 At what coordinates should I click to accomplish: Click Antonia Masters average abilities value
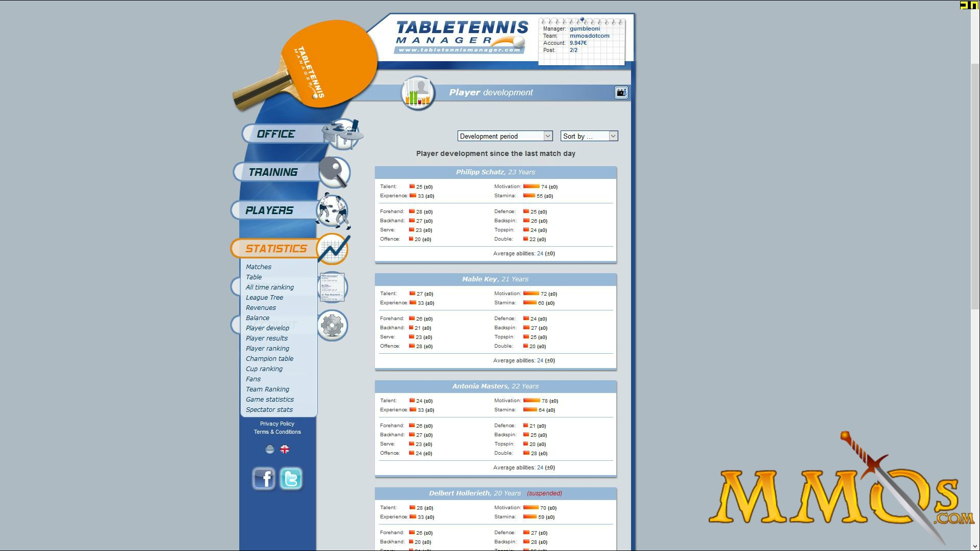pyautogui.click(x=540, y=467)
